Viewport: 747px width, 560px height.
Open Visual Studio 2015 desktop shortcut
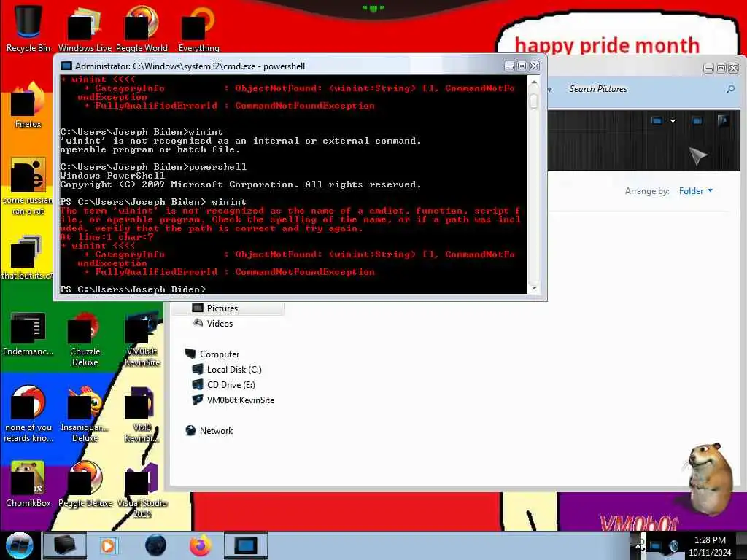pyautogui.click(x=142, y=489)
